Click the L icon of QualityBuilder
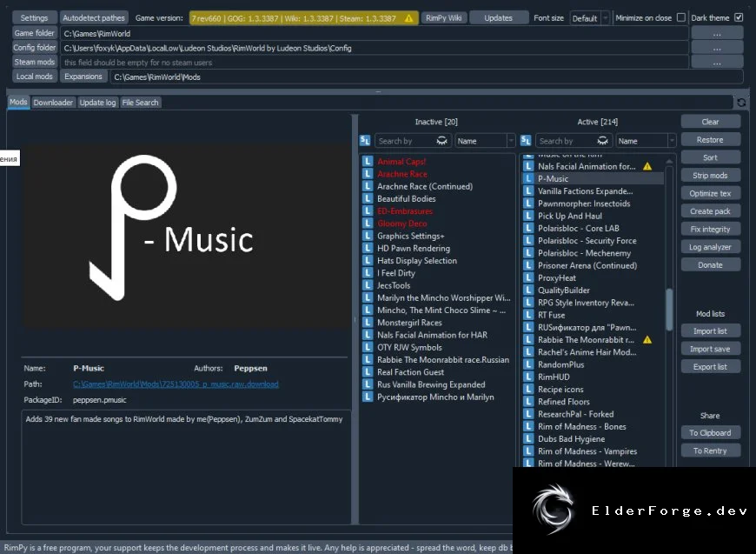The image size is (756, 554). coord(529,290)
